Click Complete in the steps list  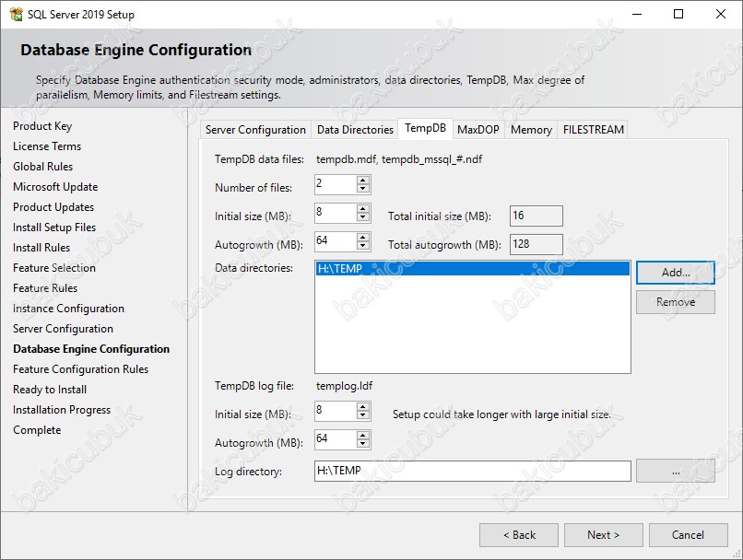coord(37,430)
